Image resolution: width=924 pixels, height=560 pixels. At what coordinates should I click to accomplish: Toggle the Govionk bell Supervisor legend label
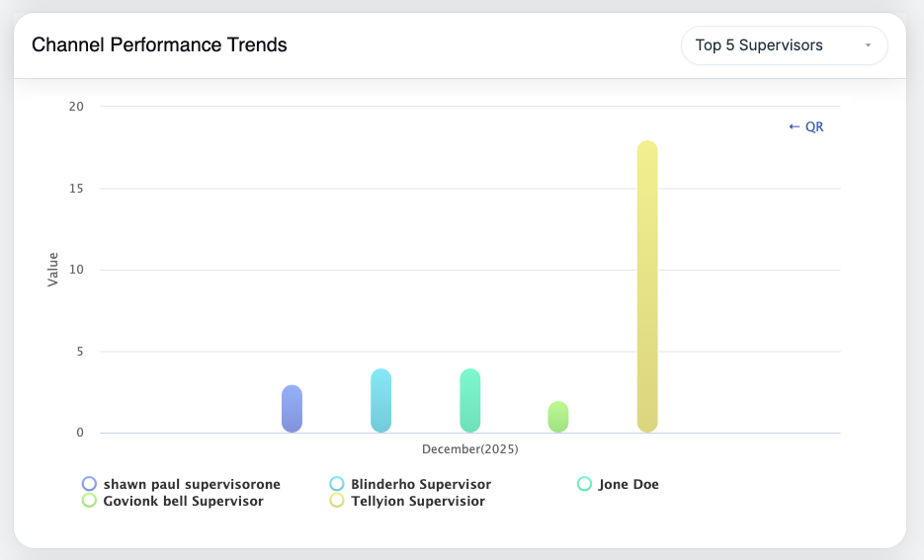[183, 501]
